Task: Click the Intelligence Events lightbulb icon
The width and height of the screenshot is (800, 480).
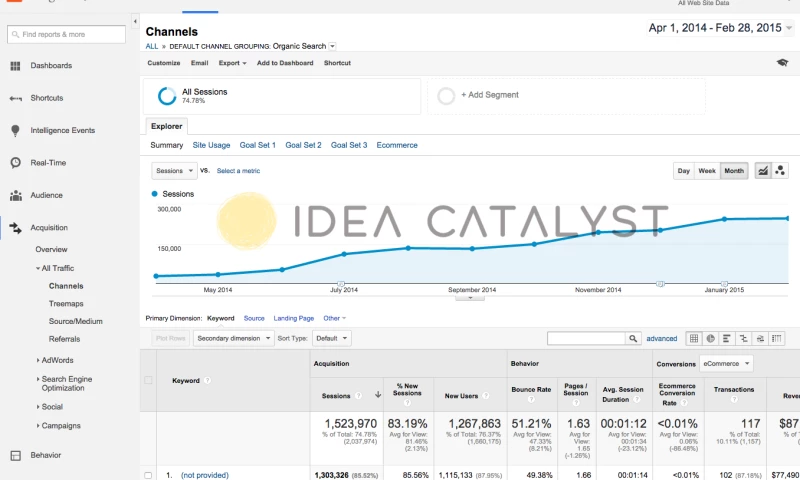Action: 15,131
